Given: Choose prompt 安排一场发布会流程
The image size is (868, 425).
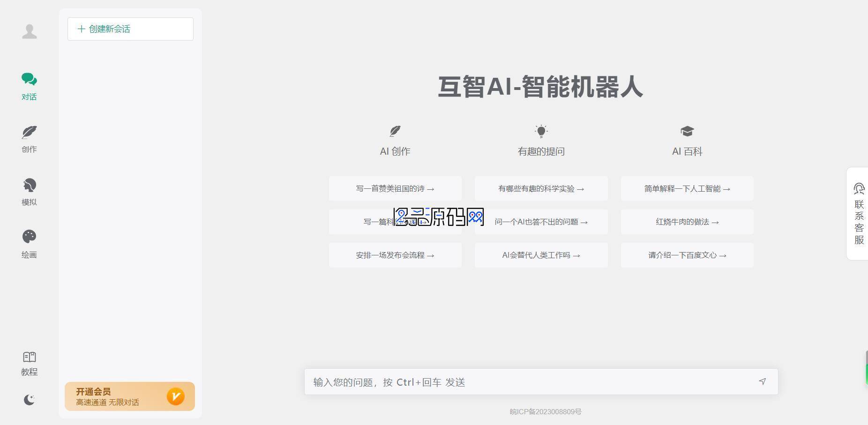Looking at the screenshot, I should click(395, 255).
